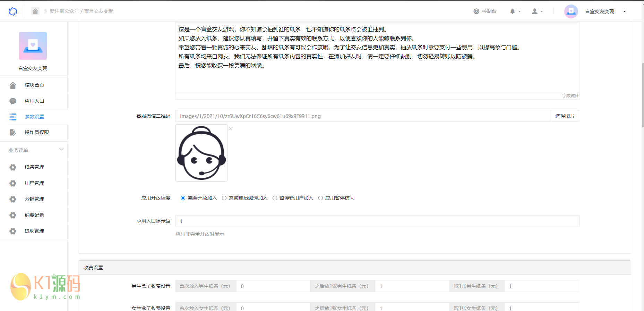The width and height of the screenshot is (644, 311).
Task: Click the 参数设置 list icon
Action: [13, 117]
